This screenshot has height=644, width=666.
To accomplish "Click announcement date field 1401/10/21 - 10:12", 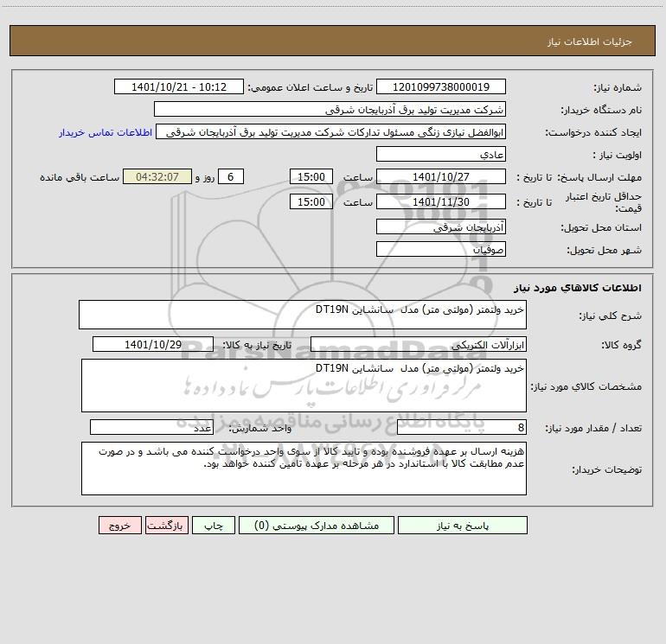I will coord(179,86).
